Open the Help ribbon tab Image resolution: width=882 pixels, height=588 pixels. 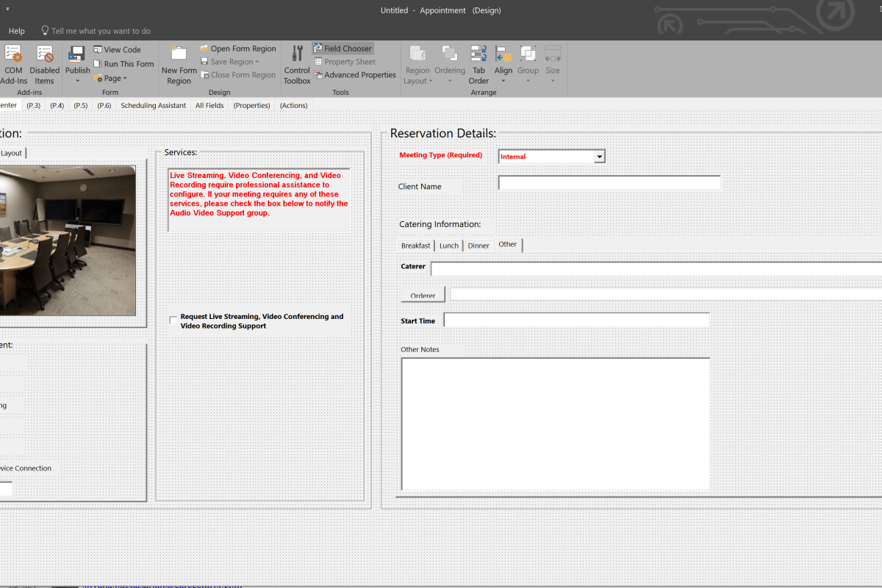pos(17,31)
